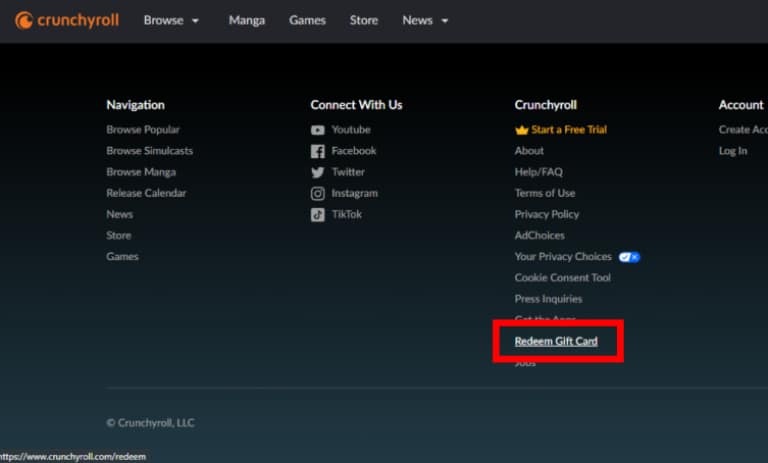Open the Instagram text link
The height and width of the screenshot is (463, 768).
coord(355,193)
